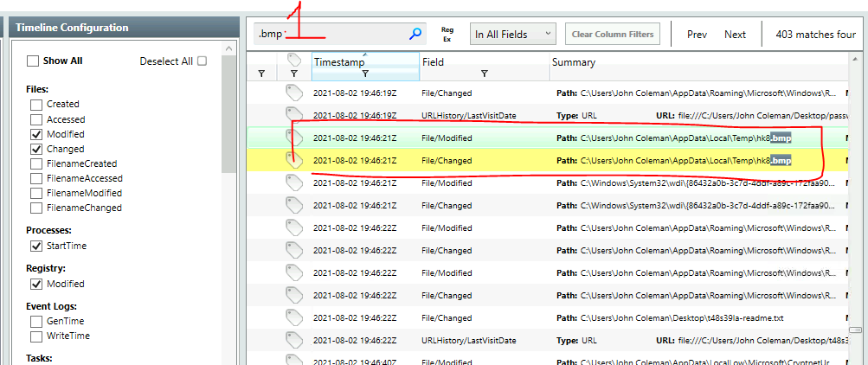
Task: Open the Timestamp column filter funnel
Action: coord(364,75)
